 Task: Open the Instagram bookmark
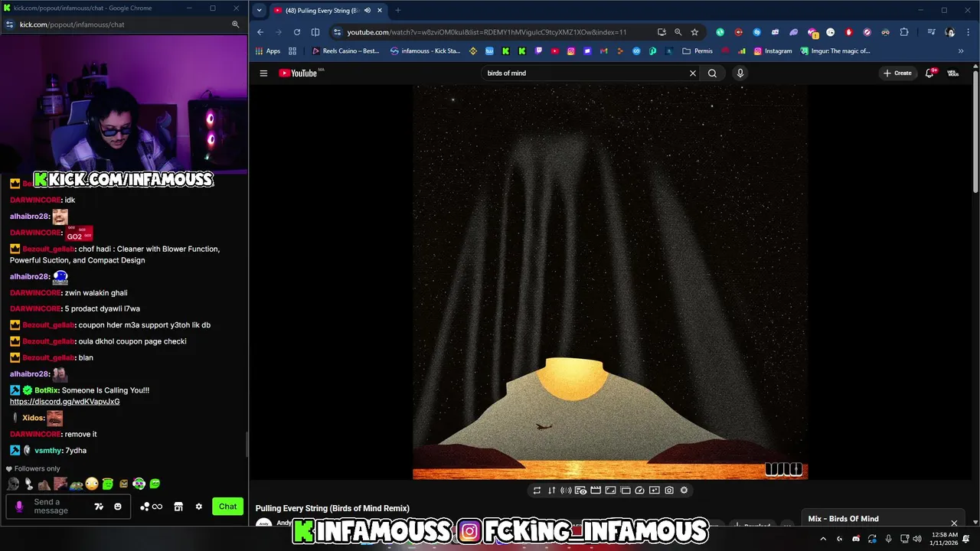(x=773, y=51)
